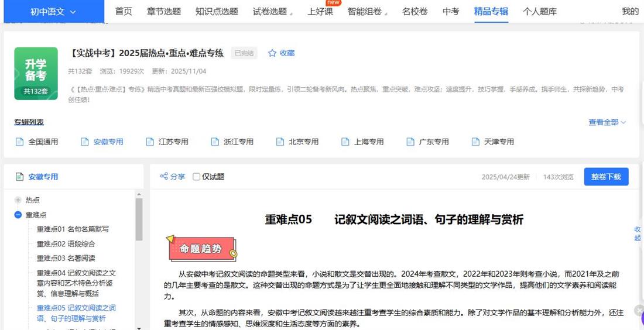Screen dimensions: 644x330
Task: Open the 名校卷 menu item
Action: point(415,12)
